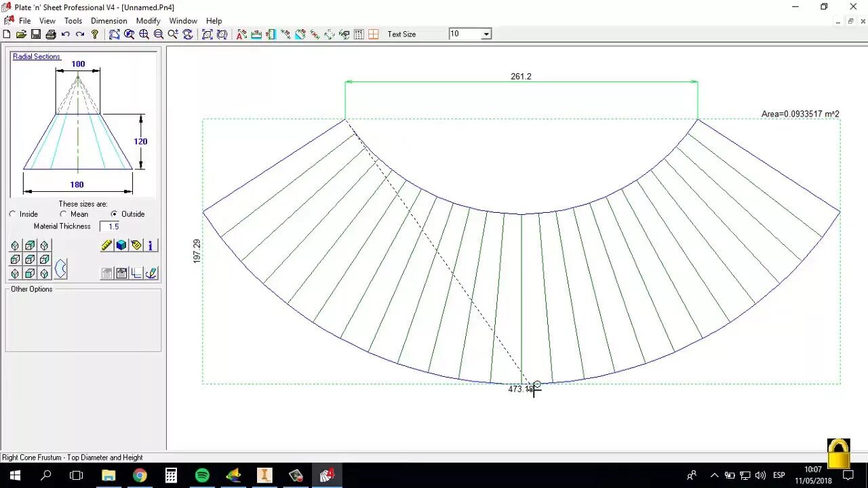Expand the Other Options section
Screen dimensions: 868x488
pos(31,289)
